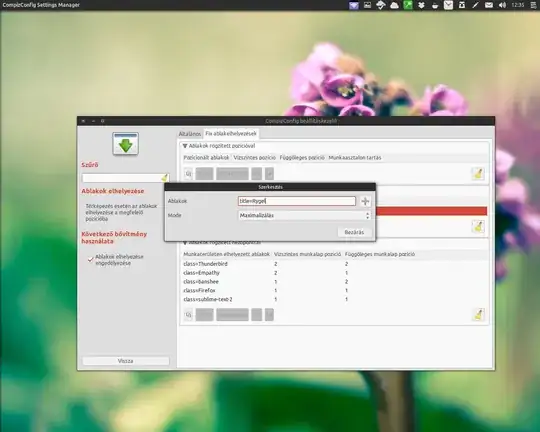Click the Vissza button

(126, 361)
